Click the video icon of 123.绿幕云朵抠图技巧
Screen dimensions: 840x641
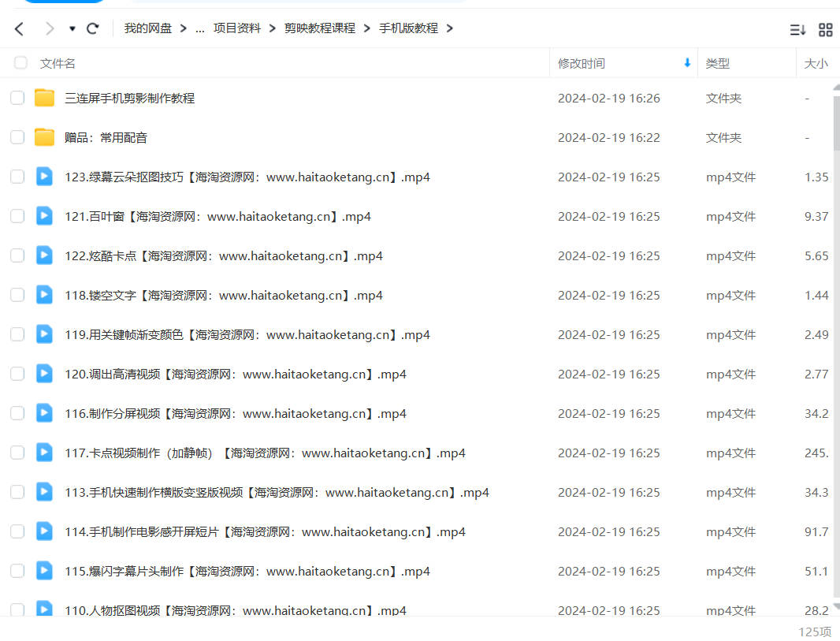tap(44, 177)
